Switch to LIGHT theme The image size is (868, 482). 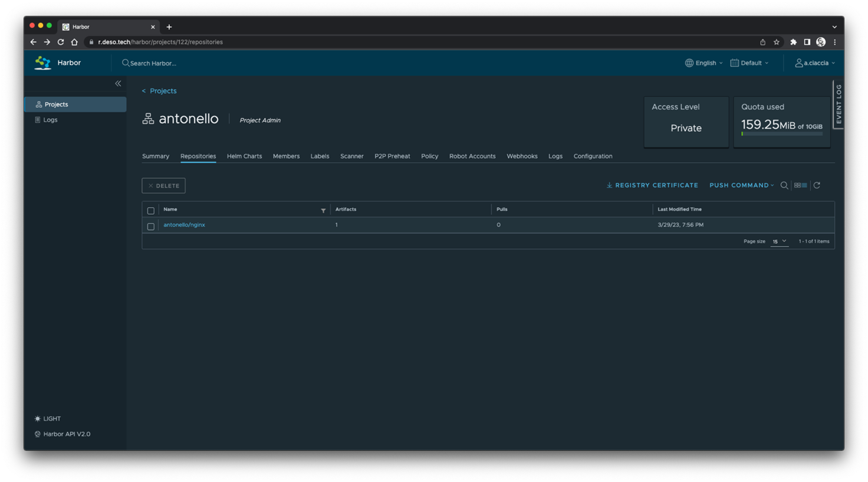click(48, 419)
